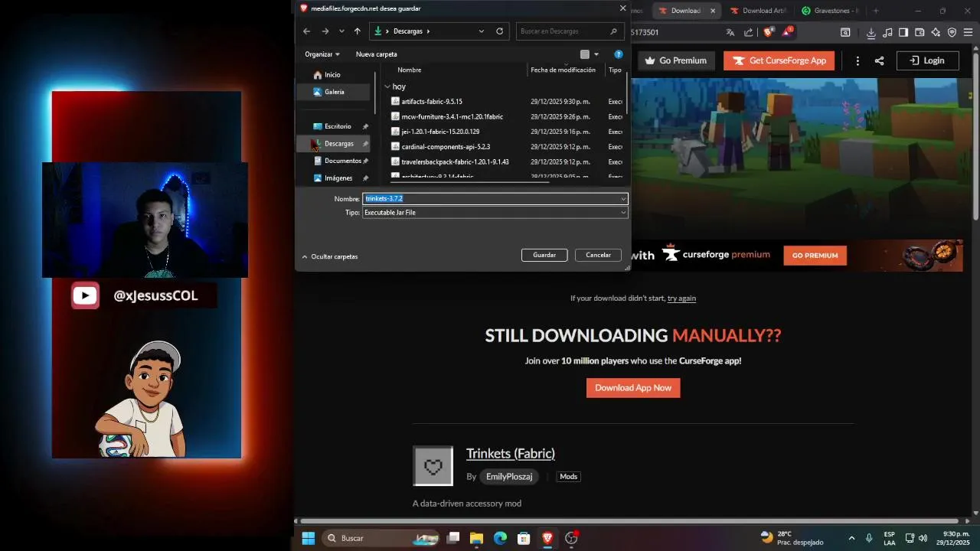Open the Windows Start menu
This screenshot has height=551, width=980.
[x=308, y=538]
